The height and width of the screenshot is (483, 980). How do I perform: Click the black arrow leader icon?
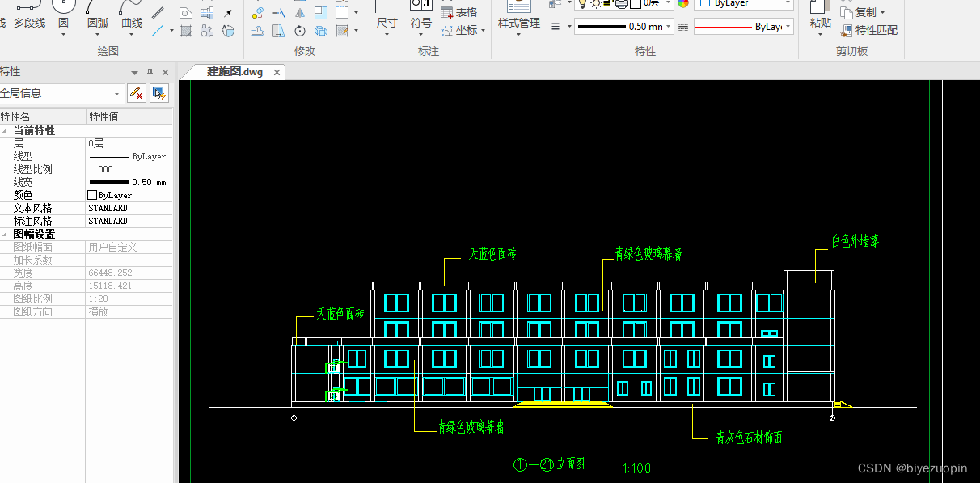(227, 13)
